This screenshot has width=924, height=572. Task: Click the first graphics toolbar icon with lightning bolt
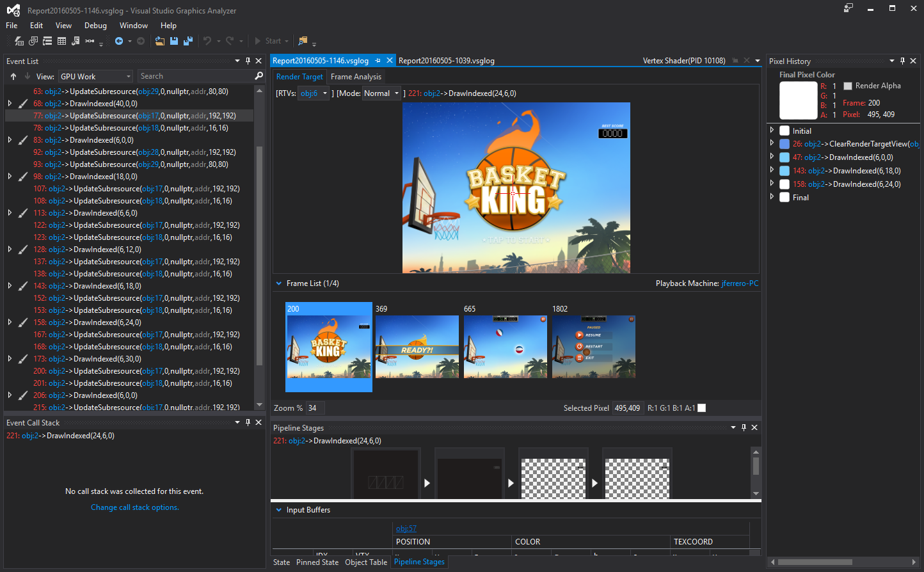point(19,41)
